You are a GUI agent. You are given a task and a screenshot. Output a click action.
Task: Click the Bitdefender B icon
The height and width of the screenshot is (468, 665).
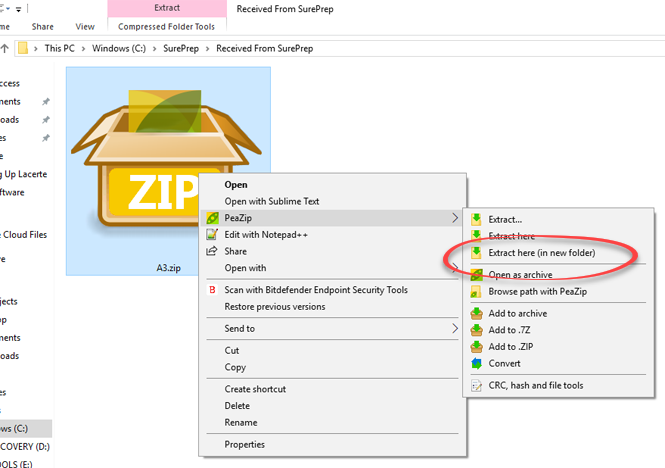(212, 290)
